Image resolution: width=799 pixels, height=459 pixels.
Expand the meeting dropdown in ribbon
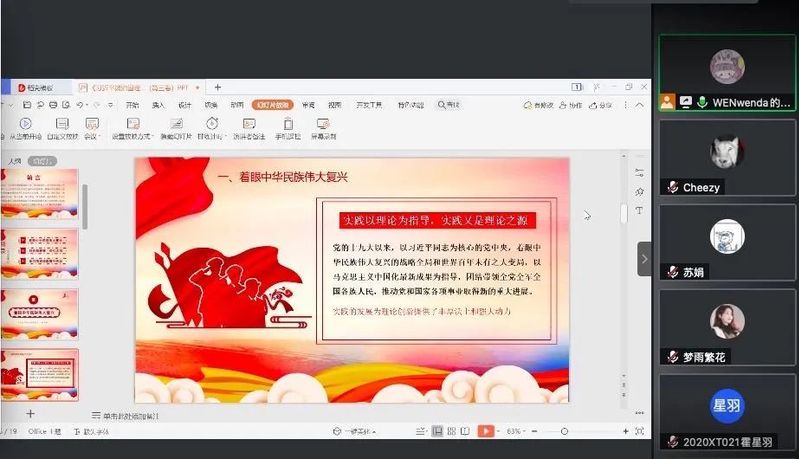point(92,135)
